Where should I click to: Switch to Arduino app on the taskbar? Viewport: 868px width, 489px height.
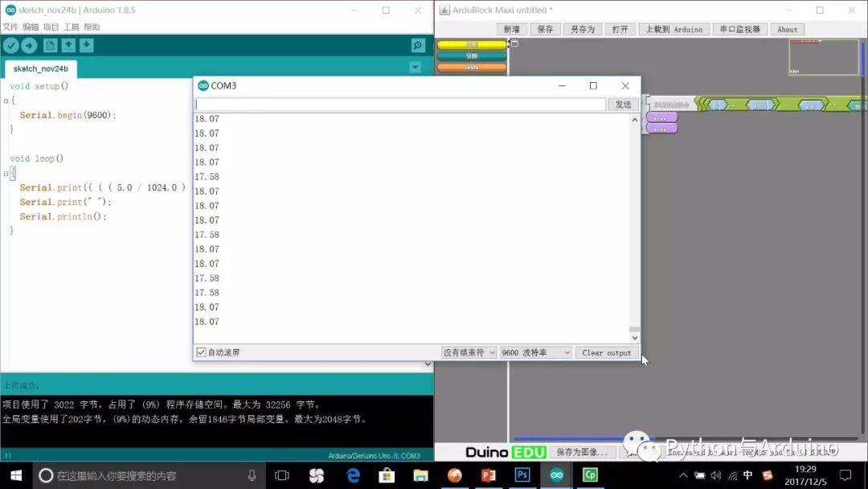[x=556, y=475]
